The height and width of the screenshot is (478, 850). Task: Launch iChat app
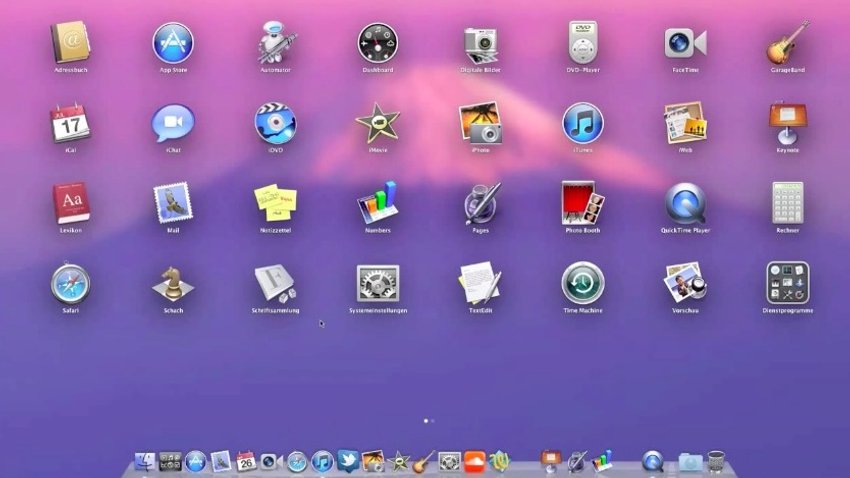pyautogui.click(x=173, y=124)
